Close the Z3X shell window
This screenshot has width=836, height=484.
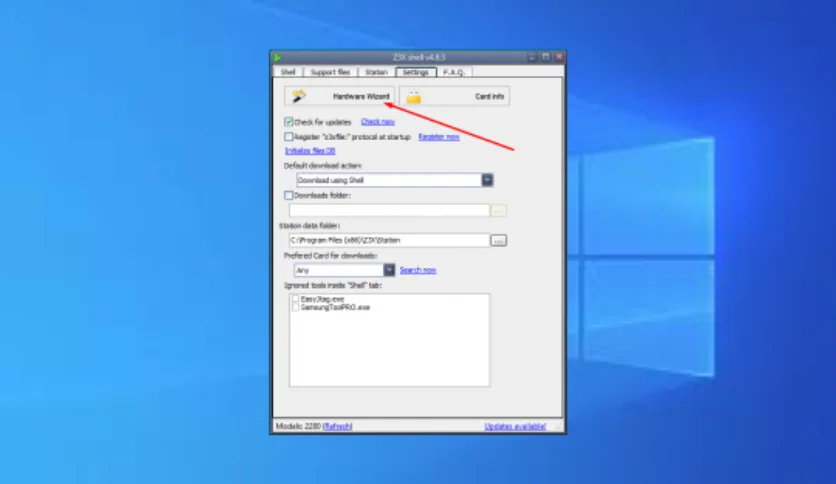click(559, 57)
